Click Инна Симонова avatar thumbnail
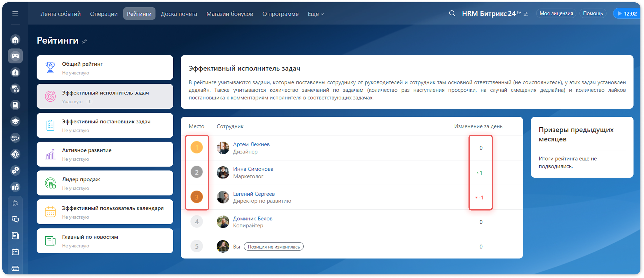The width and height of the screenshot is (644, 278). (x=223, y=172)
